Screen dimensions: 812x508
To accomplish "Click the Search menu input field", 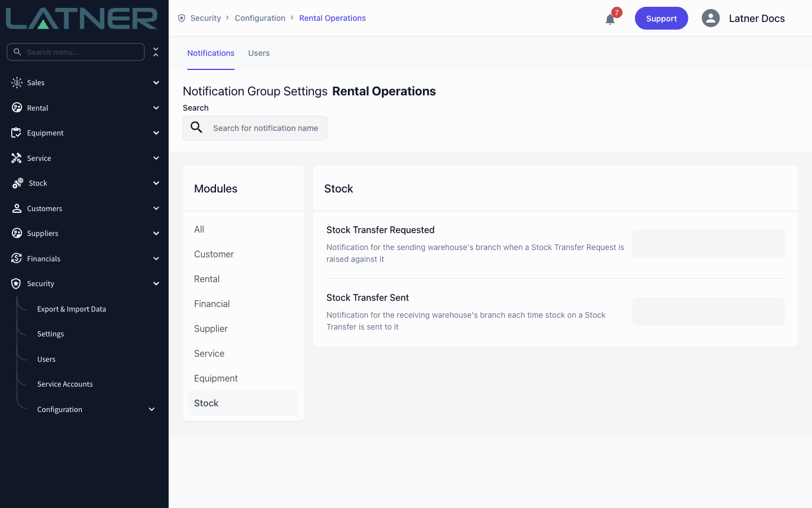I will (76, 52).
